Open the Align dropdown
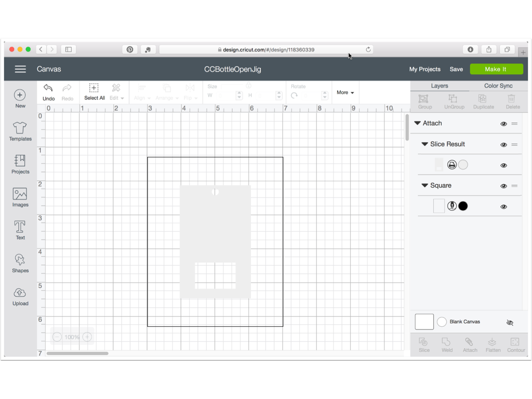532x399 pixels. coord(142,92)
